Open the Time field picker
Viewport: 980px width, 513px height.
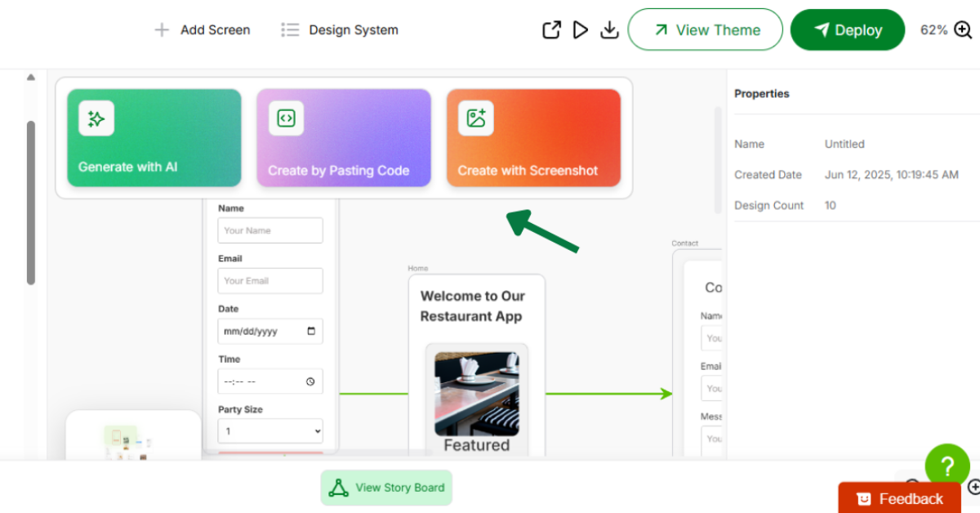coord(310,381)
